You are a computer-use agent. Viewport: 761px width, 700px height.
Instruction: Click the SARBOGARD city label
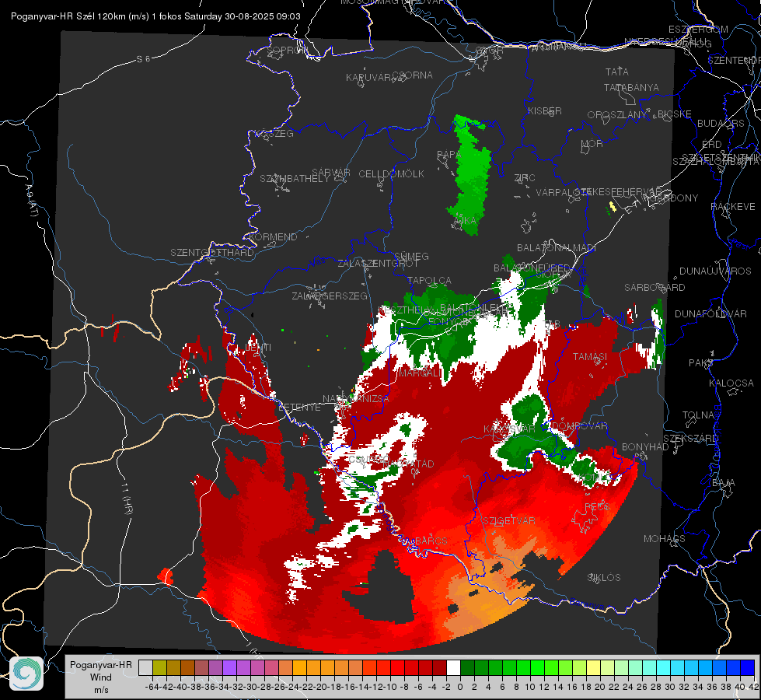point(655,288)
